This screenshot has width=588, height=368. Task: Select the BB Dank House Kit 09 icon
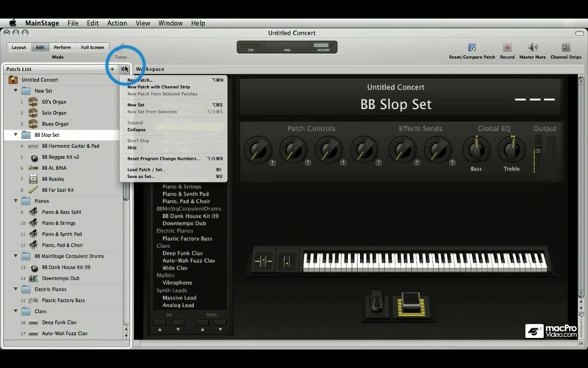[x=34, y=267]
